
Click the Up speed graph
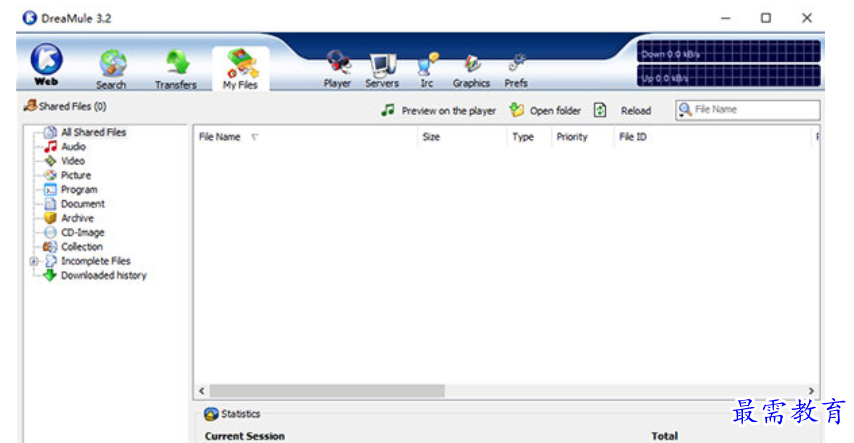tap(729, 76)
